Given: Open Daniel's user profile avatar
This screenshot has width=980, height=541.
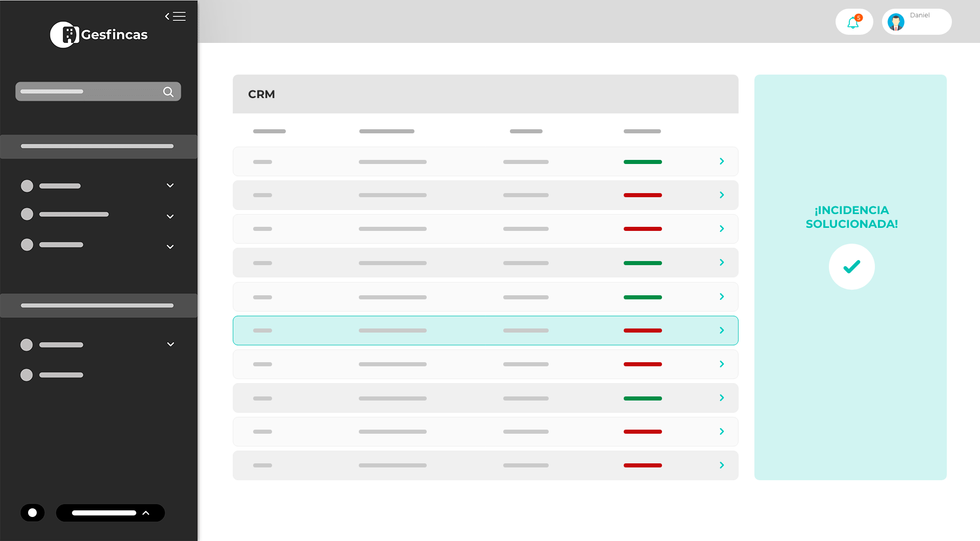Looking at the screenshot, I should click(896, 22).
